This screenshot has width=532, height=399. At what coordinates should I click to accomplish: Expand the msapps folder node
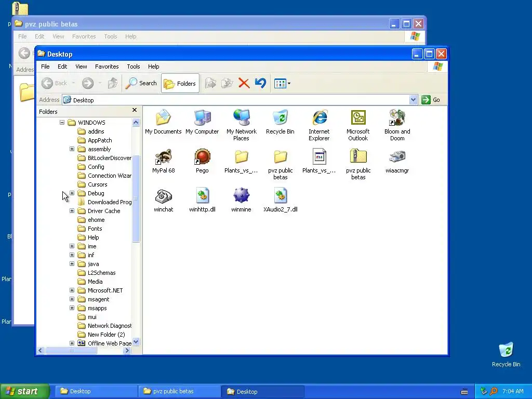tap(72, 308)
